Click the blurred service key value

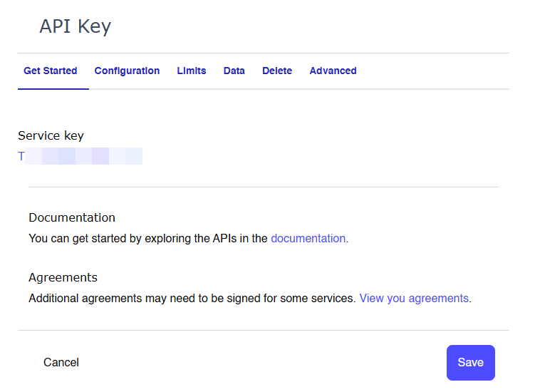[80, 156]
